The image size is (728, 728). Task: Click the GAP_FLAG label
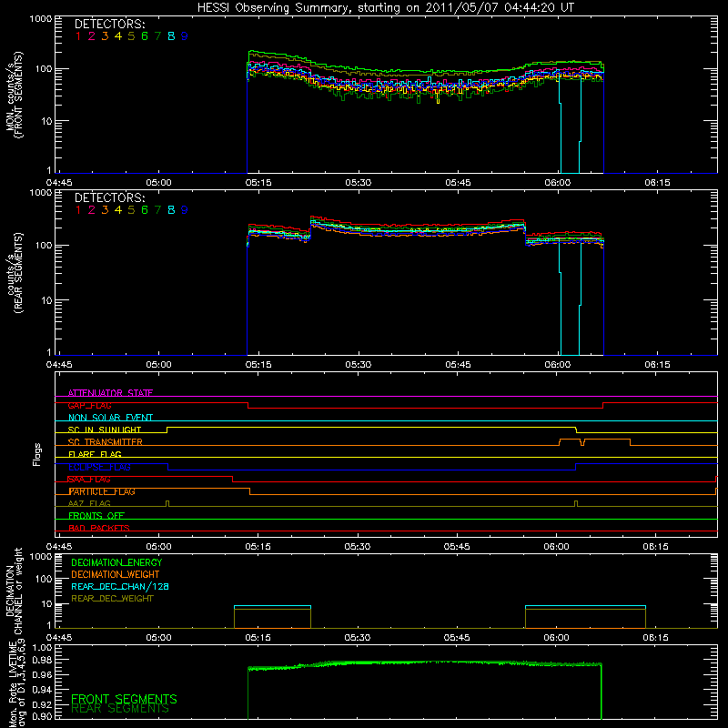click(89, 405)
